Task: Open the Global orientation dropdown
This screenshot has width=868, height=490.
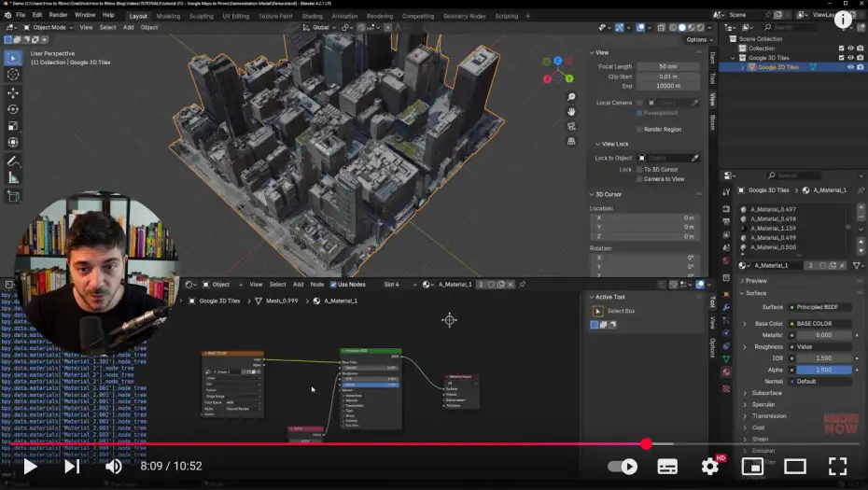Action: 320,27
